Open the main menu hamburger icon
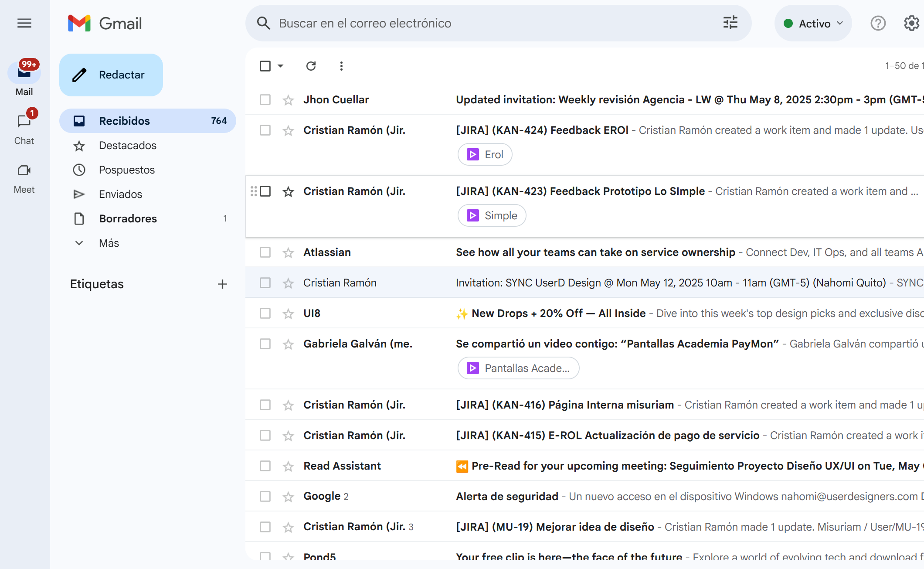The height and width of the screenshot is (569, 924). (x=24, y=23)
